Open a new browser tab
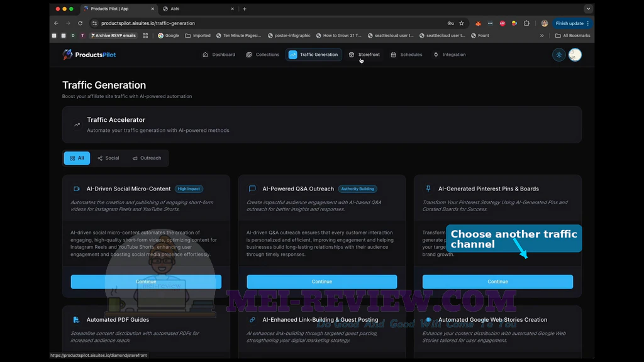 coord(245,9)
